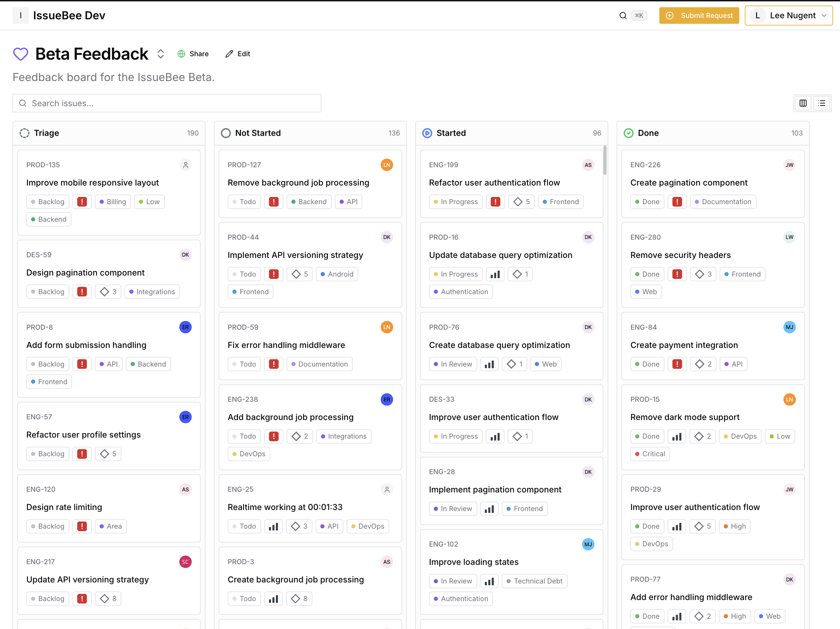
Task: Open the Todo status tag on PROD-127
Action: (244, 202)
